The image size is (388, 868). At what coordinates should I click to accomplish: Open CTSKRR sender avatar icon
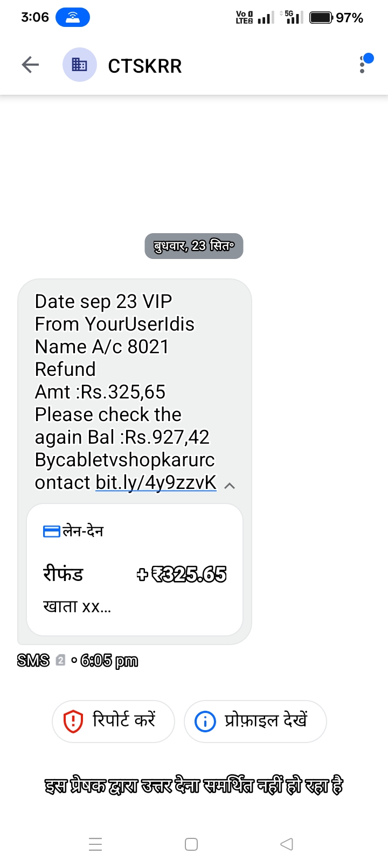(80, 65)
